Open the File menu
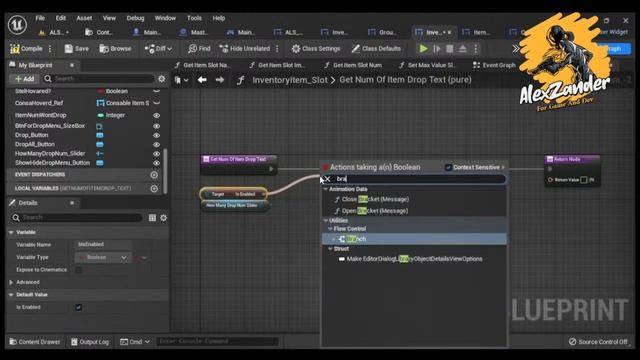The width and height of the screenshot is (640, 360). pos(40,18)
